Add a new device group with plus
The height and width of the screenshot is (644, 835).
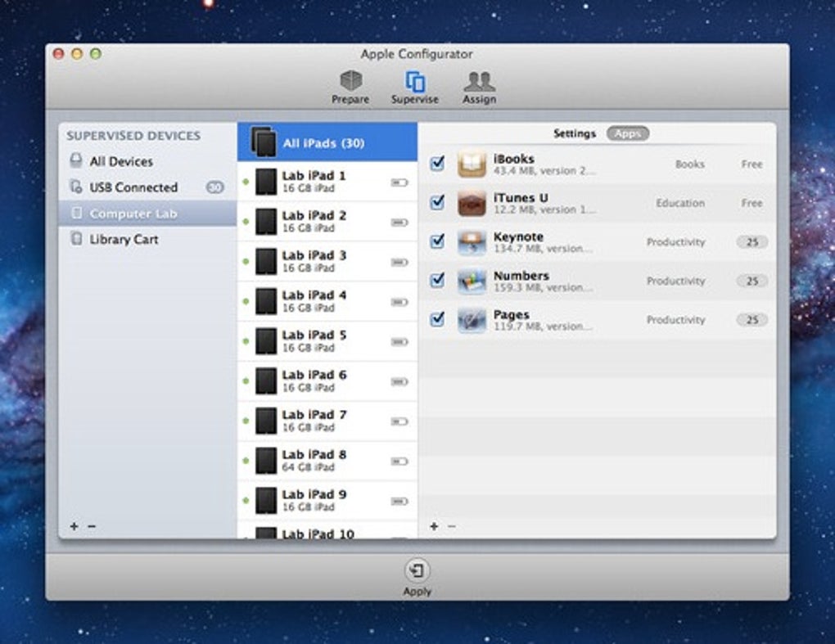point(74,526)
